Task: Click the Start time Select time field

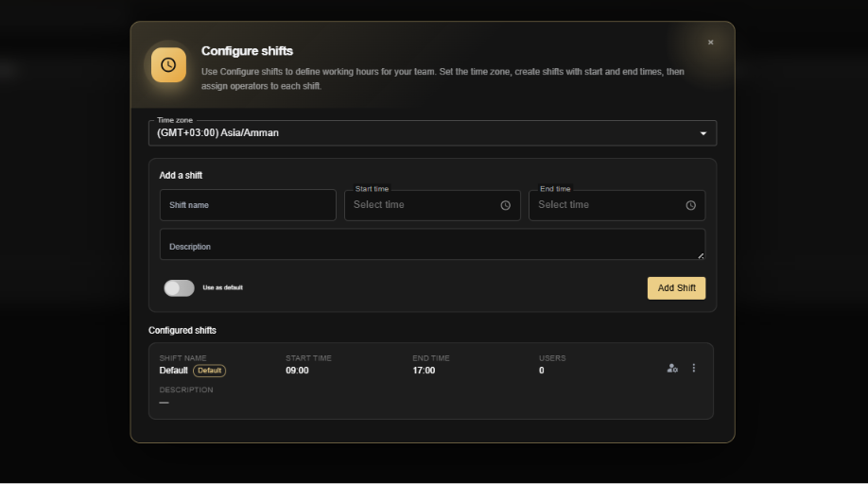Action: pos(432,205)
